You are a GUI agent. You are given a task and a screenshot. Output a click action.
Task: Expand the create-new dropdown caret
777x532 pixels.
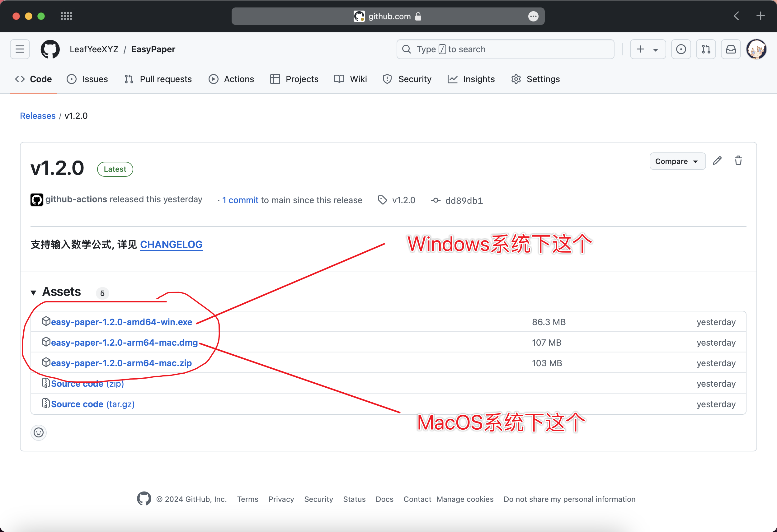pos(656,50)
